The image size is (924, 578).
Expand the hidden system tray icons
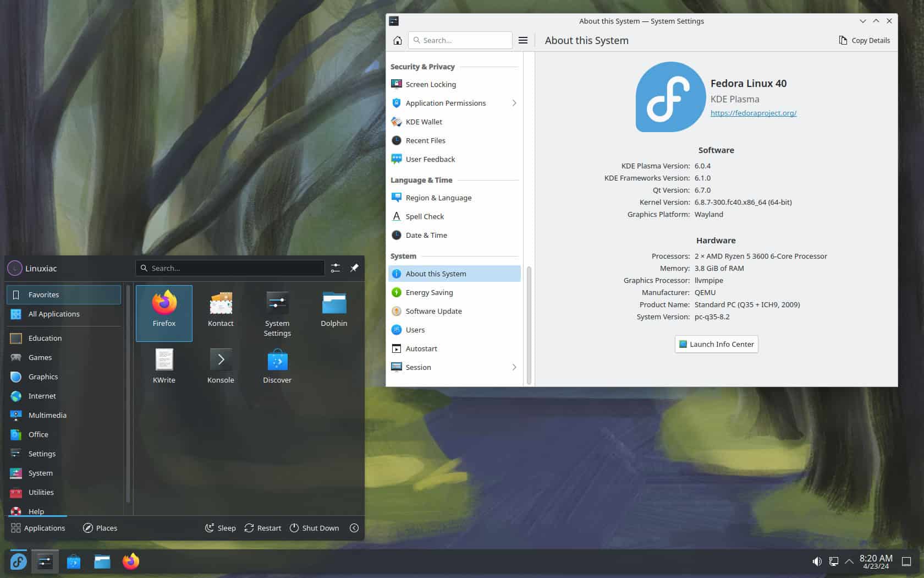click(x=849, y=561)
